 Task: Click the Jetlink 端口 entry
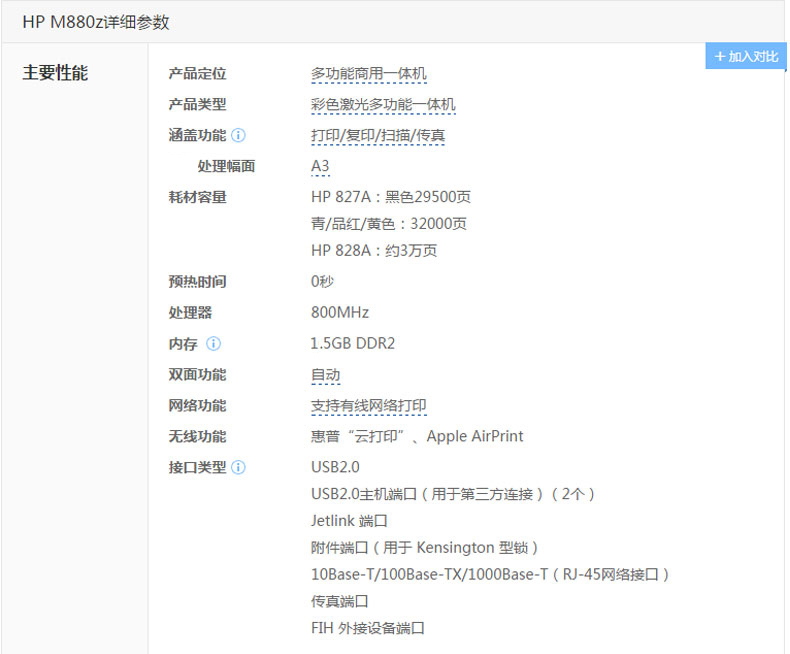tap(348, 521)
